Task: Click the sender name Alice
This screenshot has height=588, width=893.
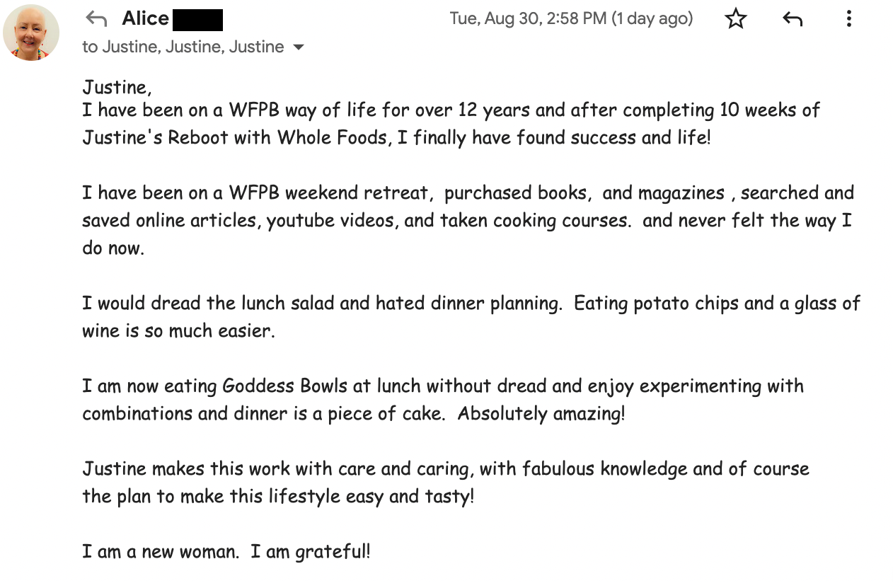Action: pyautogui.click(x=145, y=18)
